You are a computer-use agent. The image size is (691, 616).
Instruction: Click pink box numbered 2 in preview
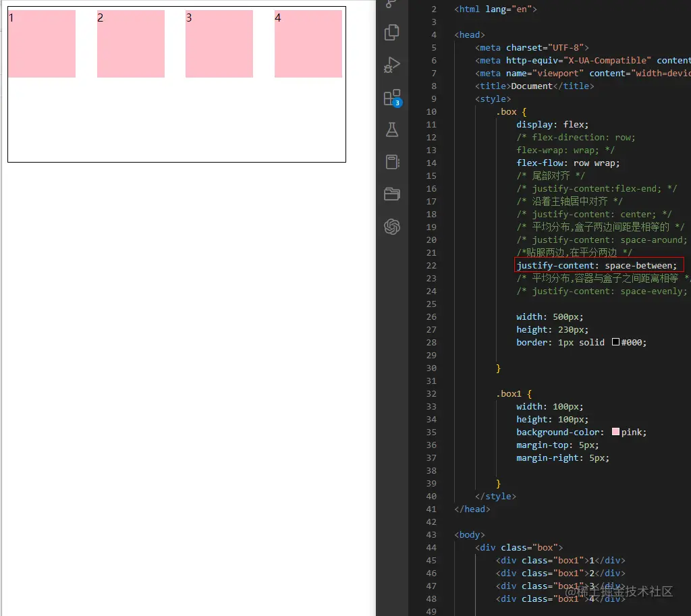(131, 44)
